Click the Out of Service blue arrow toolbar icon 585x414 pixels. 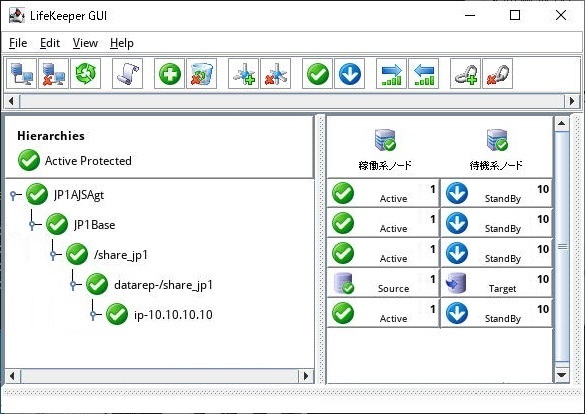point(350,73)
